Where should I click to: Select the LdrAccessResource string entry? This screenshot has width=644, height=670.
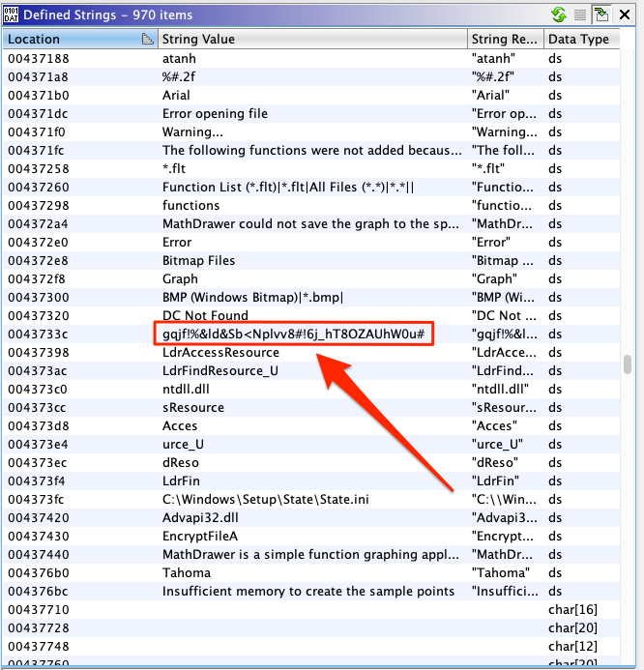[220, 353]
